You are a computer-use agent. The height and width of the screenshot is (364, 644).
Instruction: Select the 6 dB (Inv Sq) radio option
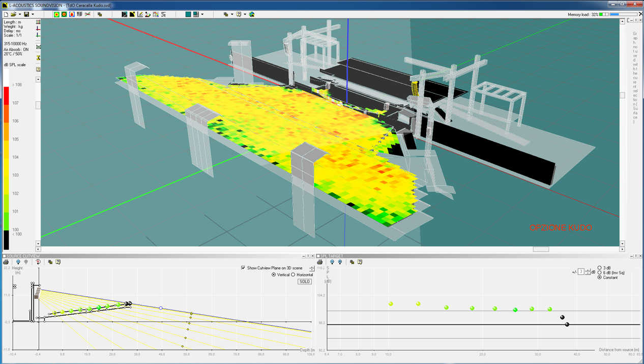coord(600,272)
